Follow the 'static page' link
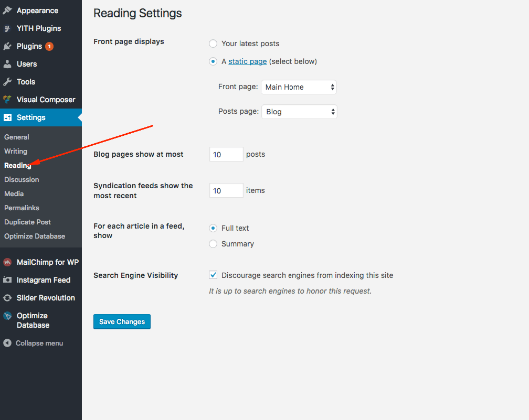This screenshot has width=529, height=420. point(248,61)
